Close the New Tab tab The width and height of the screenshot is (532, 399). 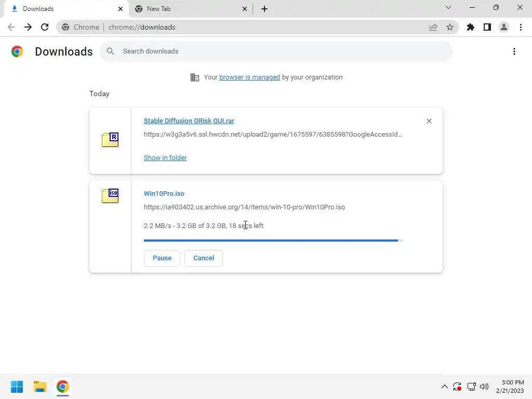click(x=245, y=9)
